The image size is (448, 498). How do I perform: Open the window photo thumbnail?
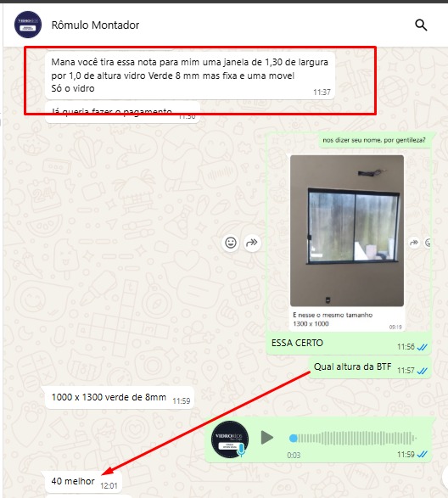click(x=347, y=231)
